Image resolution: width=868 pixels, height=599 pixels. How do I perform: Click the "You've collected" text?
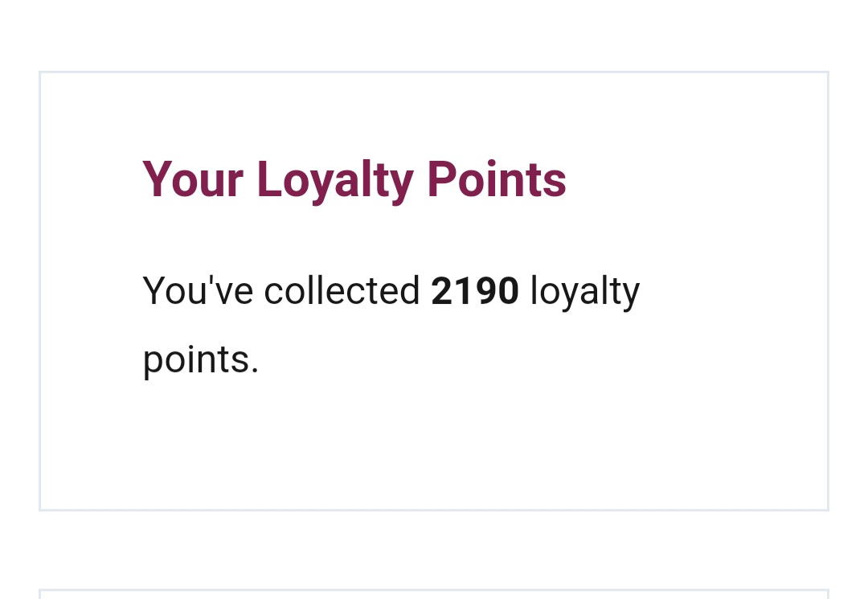point(281,291)
